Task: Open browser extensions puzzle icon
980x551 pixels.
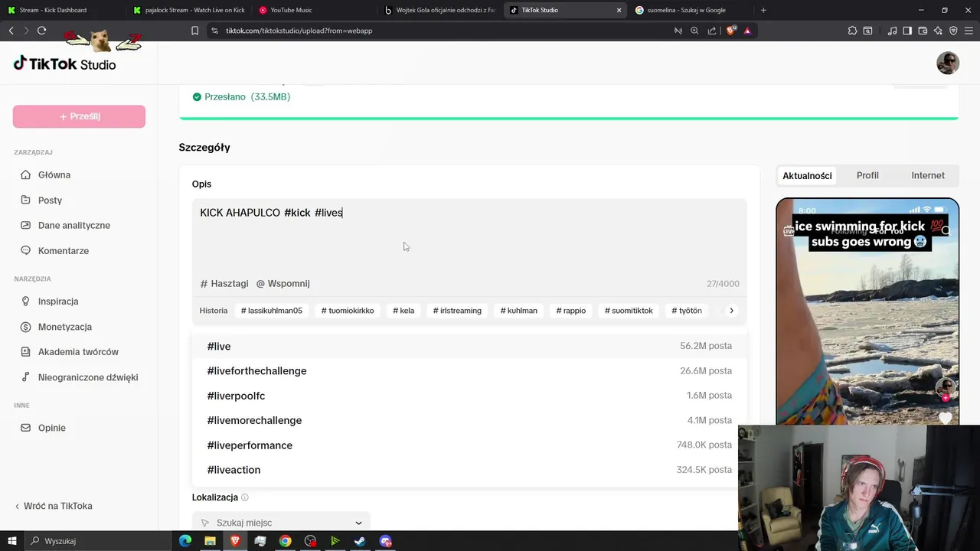Action: tap(852, 31)
